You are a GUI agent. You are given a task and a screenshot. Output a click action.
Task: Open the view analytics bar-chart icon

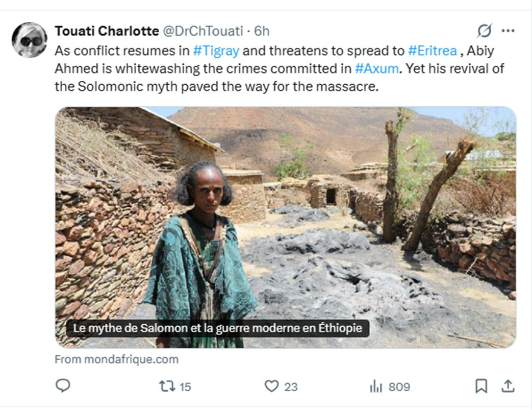tap(376, 387)
